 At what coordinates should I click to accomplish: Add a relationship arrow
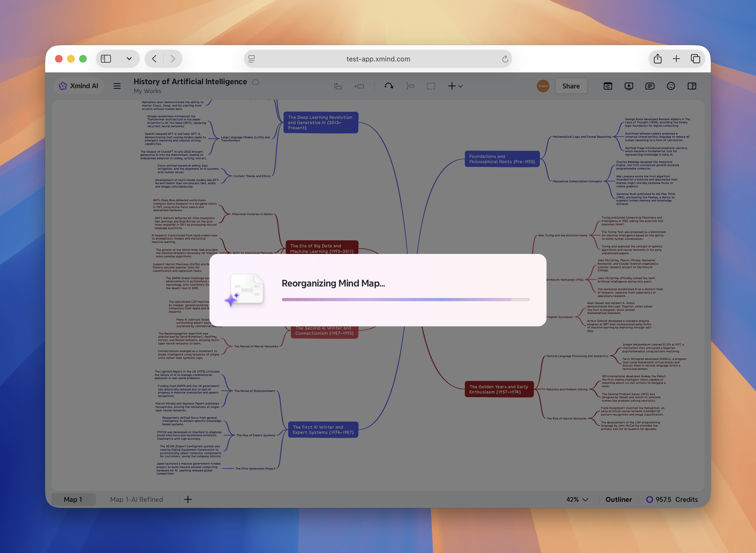point(389,86)
